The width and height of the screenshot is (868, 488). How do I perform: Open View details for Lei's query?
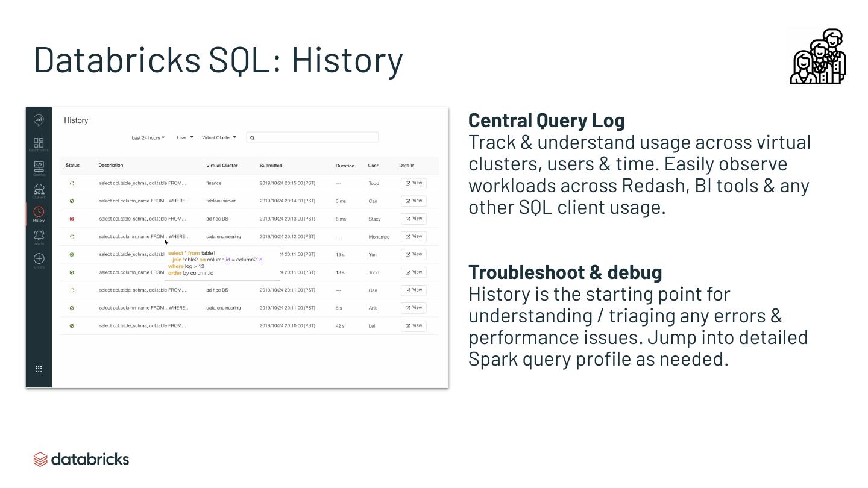[414, 326]
